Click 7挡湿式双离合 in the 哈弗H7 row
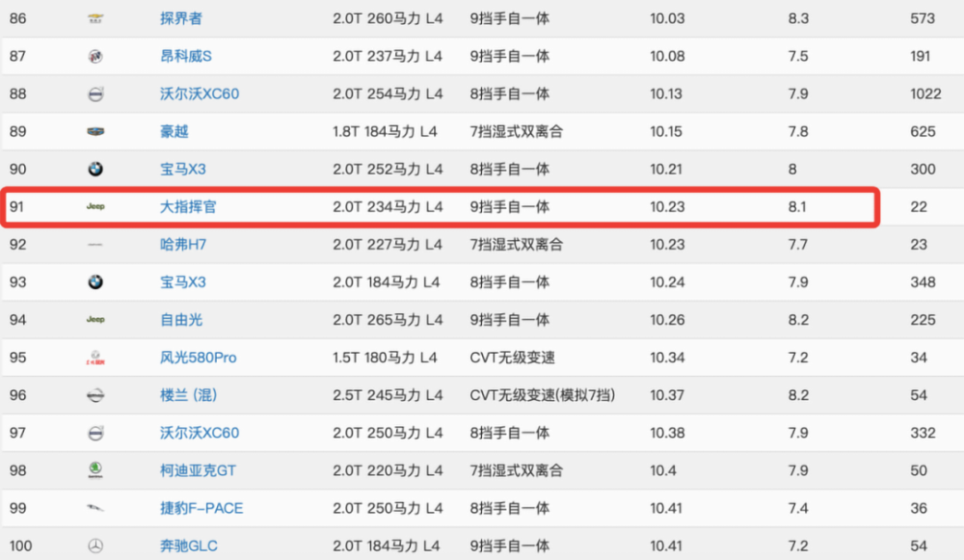The image size is (964, 560). coord(517,245)
